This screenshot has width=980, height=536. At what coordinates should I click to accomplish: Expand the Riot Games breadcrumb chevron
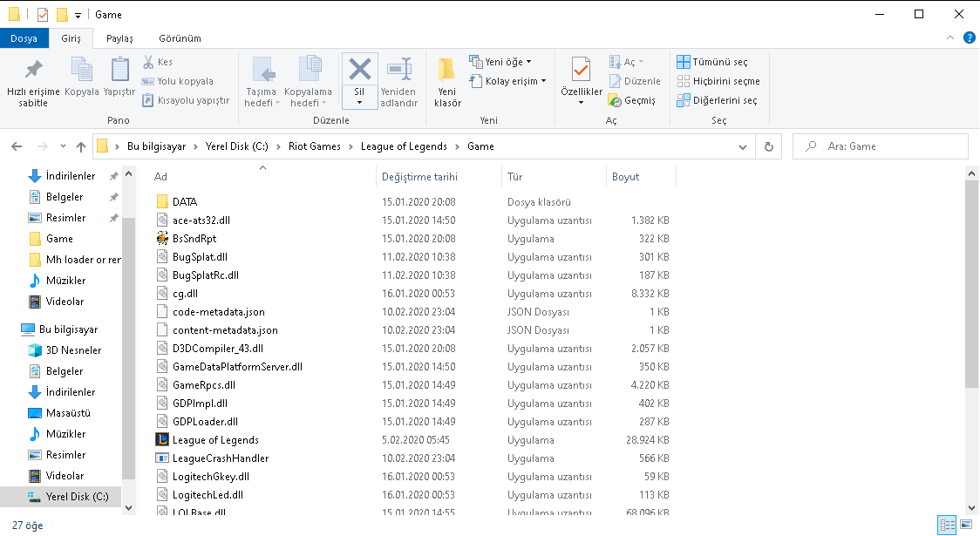350,146
